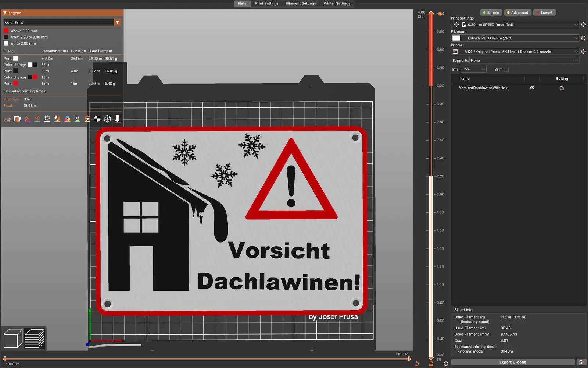Click Export G-code button
Viewport: 588px width, 368px height.
[x=513, y=362]
